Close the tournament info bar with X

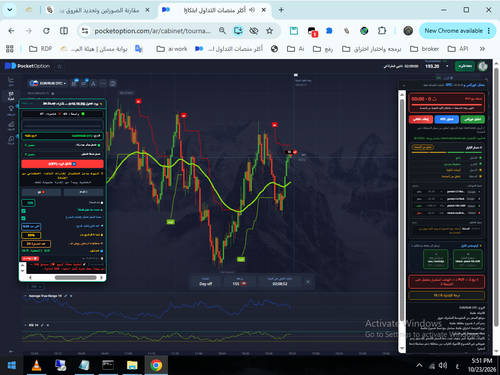(x=308, y=282)
